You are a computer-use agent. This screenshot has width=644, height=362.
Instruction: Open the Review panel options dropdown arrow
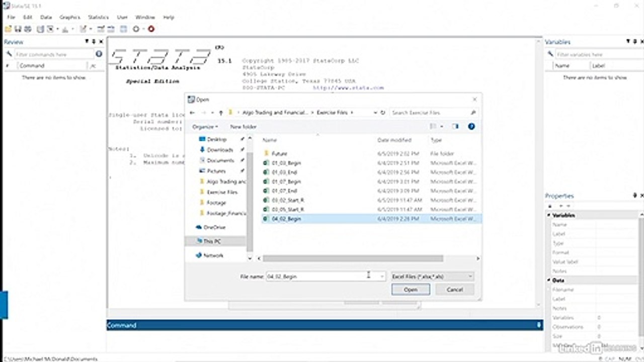point(87,42)
